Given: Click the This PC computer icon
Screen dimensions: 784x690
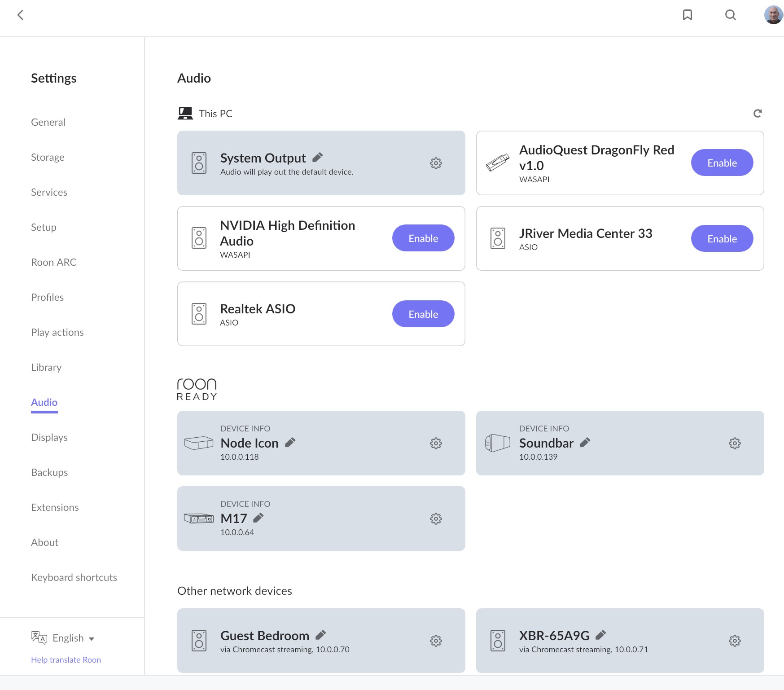Looking at the screenshot, I should coord(185,113).
